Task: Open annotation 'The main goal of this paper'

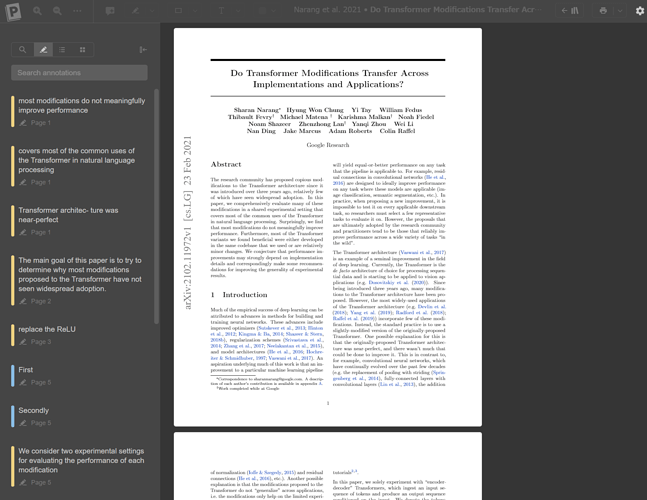Action: [78, 281]
